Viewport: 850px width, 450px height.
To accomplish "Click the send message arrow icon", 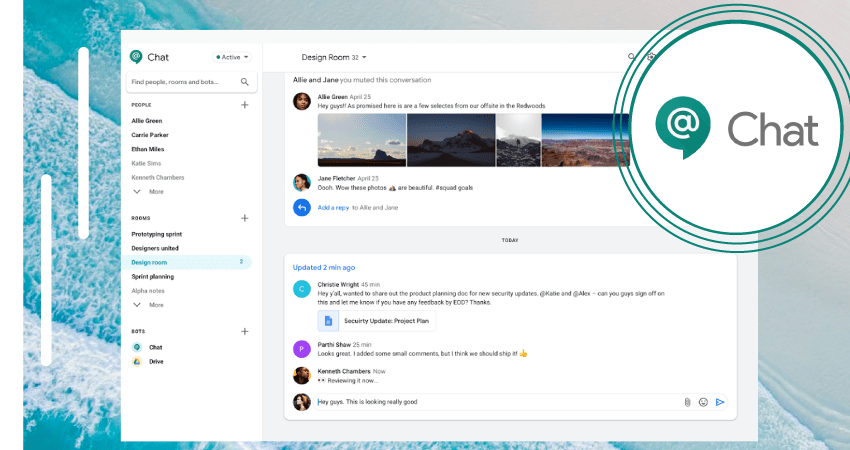I will point(720,402).
